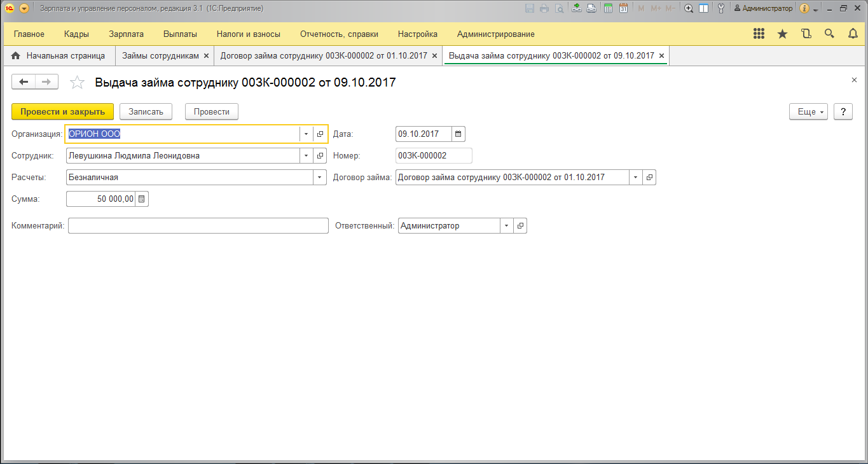
Task: Open the functions menu grid icon
Action: point(759,34)
